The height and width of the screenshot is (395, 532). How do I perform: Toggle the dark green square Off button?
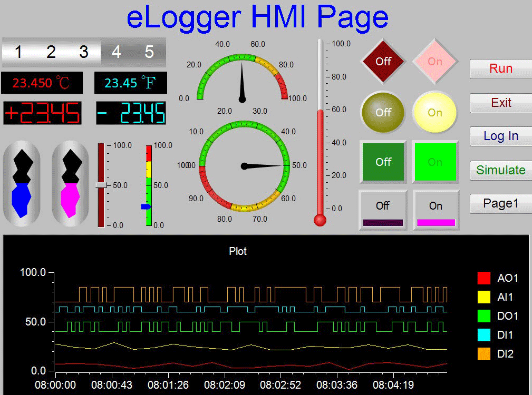click(x=383, y=162)
